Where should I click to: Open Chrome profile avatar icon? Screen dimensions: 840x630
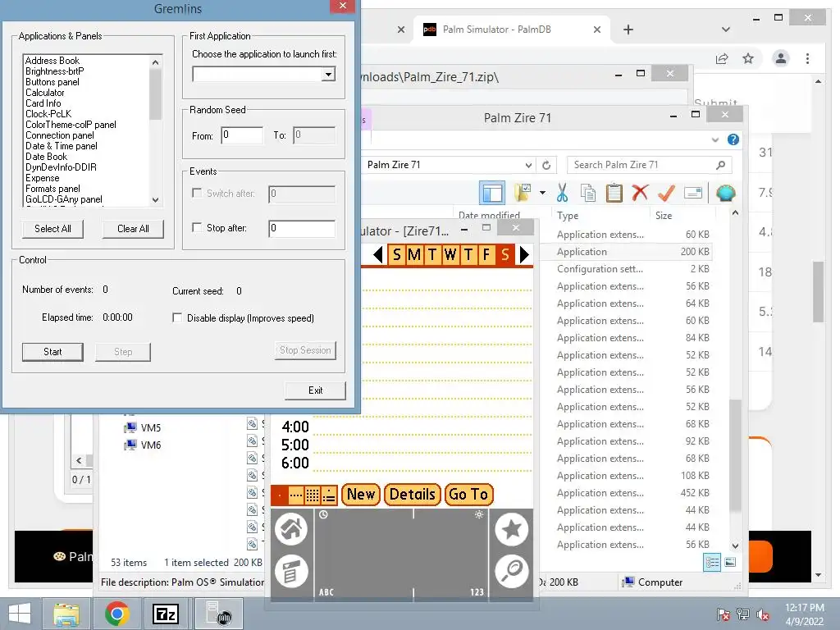pyautogui.click(x=781, y=58)
